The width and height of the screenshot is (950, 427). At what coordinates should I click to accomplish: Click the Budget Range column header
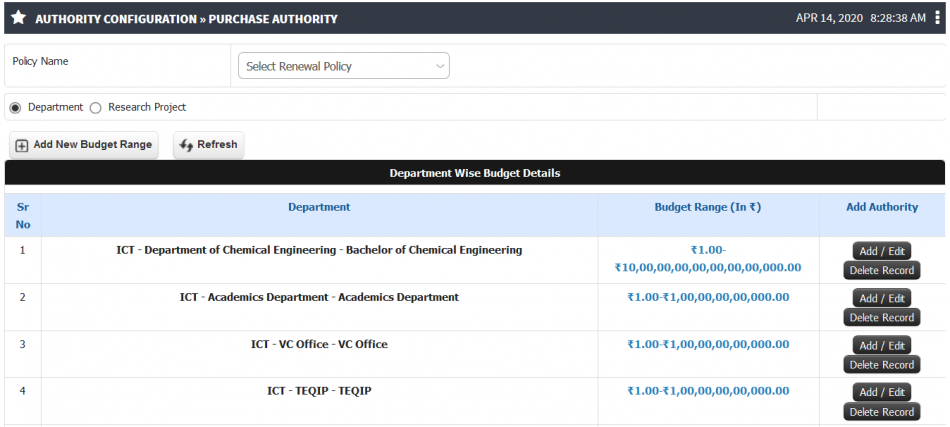pos(708,207)
